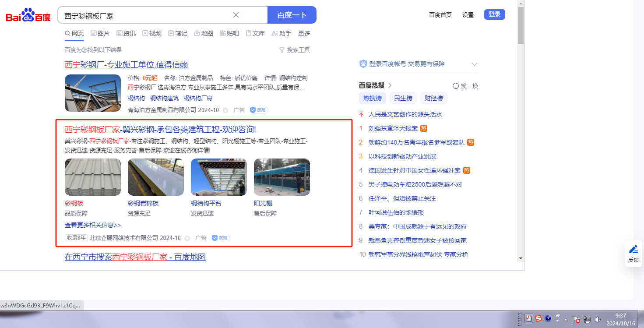Image resolution: width=644 pixels, height=328 pixels.
Task: Open hot search 人民是文艺创作的源头活水
Action: tap(405, 114)
